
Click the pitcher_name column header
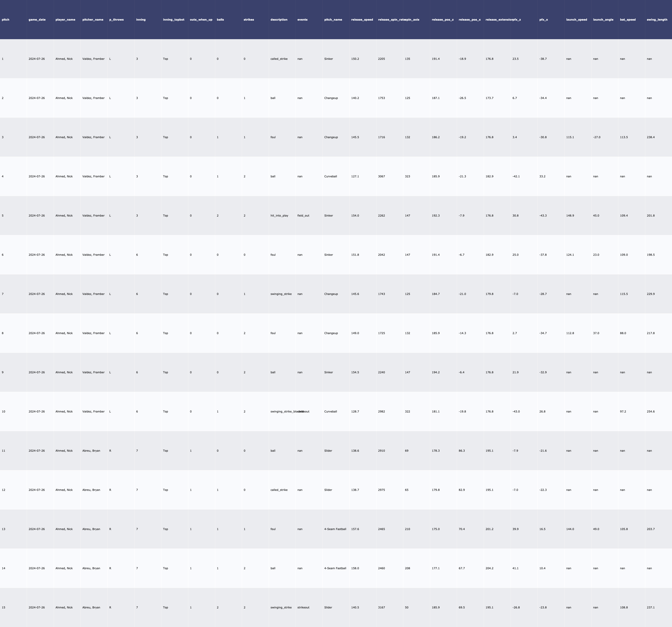point(93,20)
